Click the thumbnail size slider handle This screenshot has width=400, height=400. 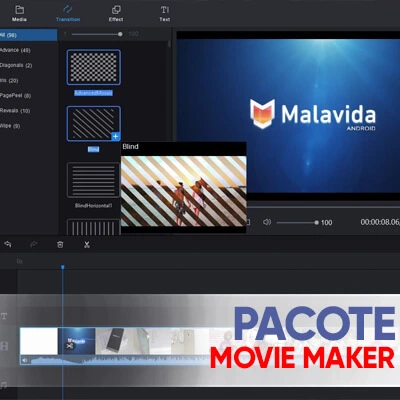coord(120,34)
